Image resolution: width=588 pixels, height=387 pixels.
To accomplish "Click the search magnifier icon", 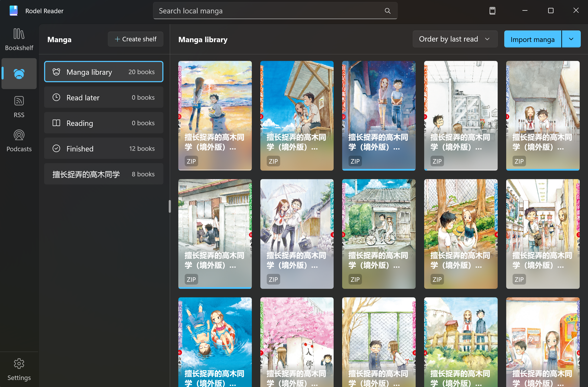I will click(387, 11).
